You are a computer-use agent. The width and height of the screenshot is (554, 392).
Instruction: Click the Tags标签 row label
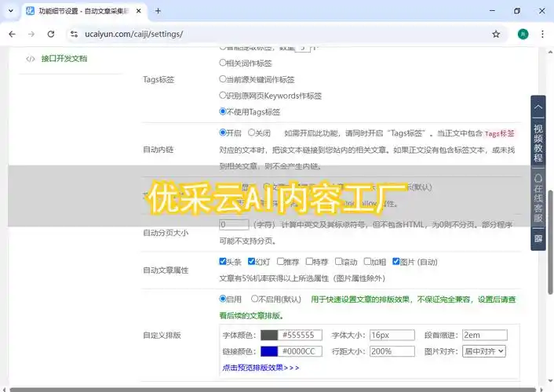(x=159, y=79)
